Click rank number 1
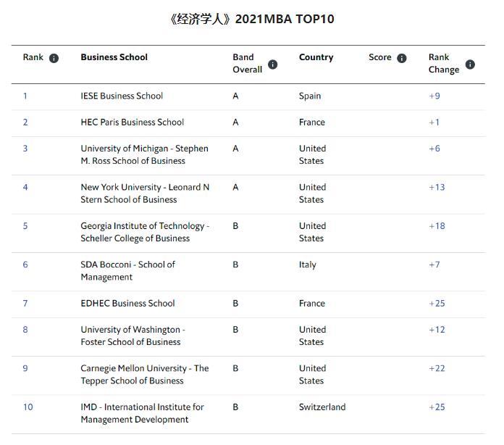Screen dimensions: 504x445 (x=25, y=96)
